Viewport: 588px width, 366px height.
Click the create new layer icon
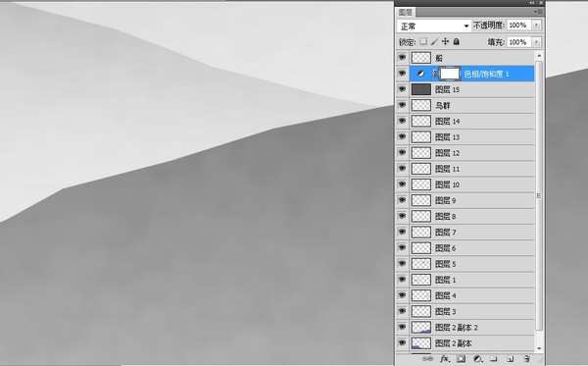[x=510, y=359]
